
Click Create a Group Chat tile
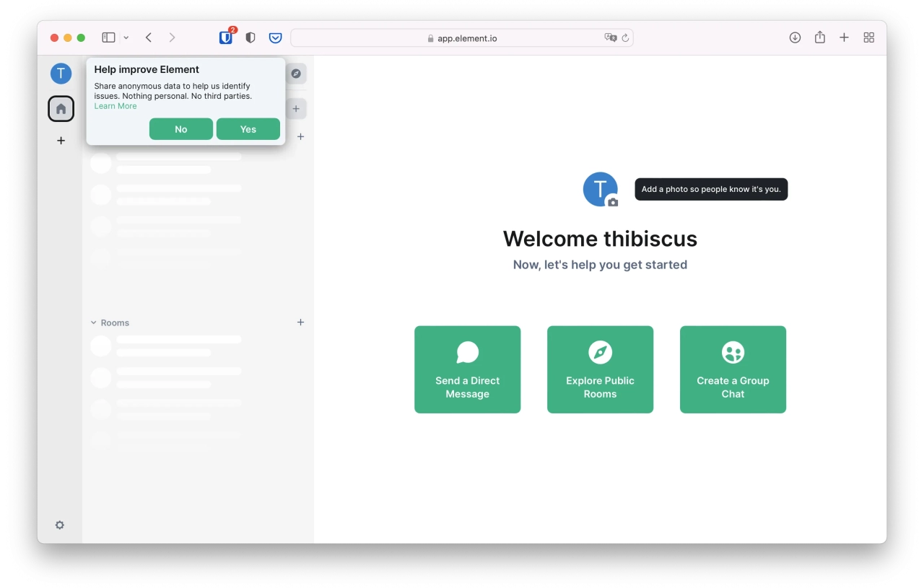733,369
